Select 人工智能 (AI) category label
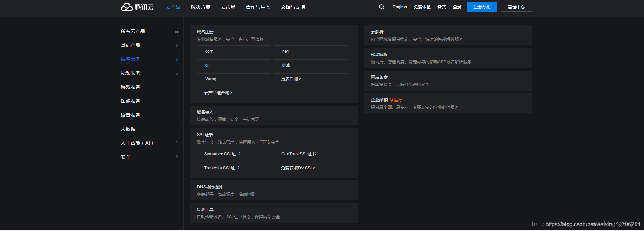644x231 pixels. [137, 143]
